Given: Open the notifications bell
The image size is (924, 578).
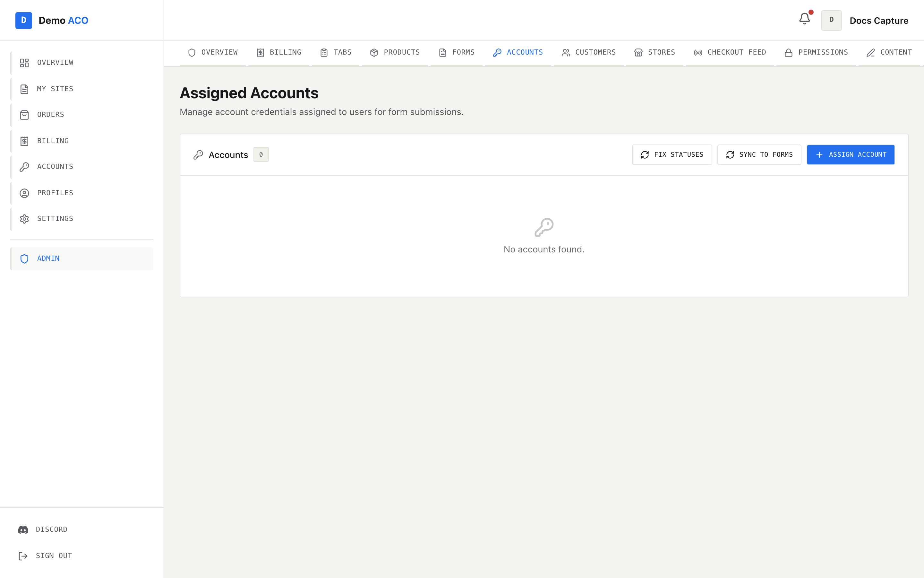Looking at the screenshot, I should tap(805, 19).
